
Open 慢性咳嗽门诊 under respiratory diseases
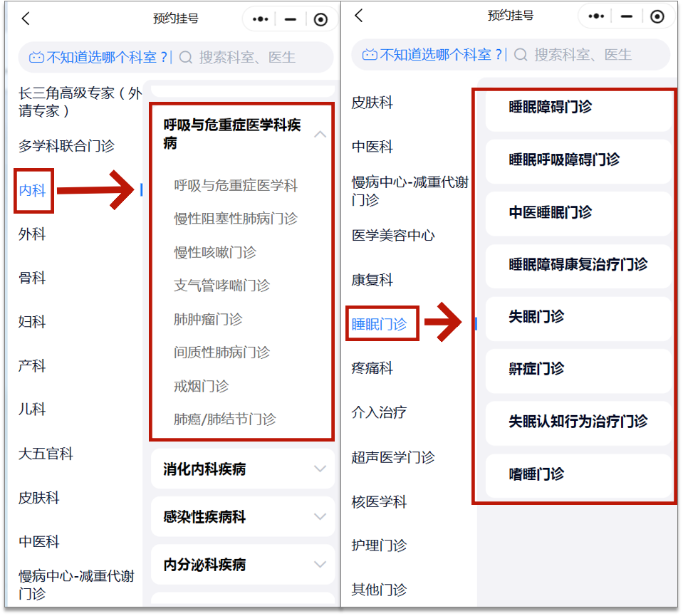pos(215,252)
